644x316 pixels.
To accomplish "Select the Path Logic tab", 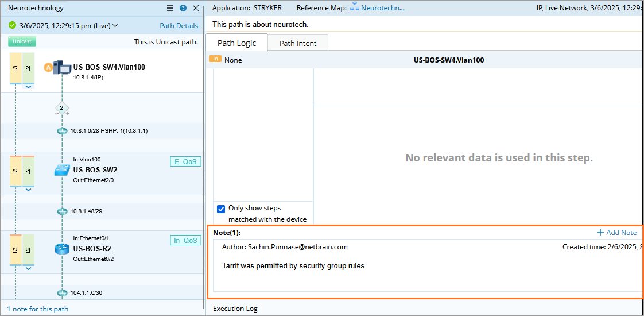I will (x=236, y=43).
